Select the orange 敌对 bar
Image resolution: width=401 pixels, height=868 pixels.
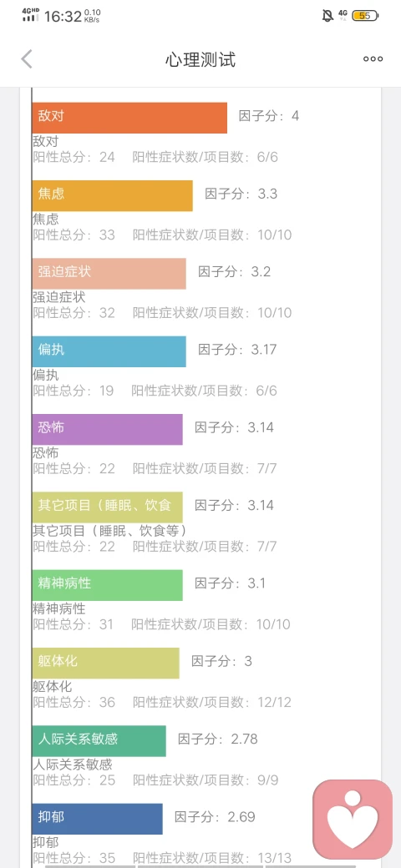click(x=129, y=118)
